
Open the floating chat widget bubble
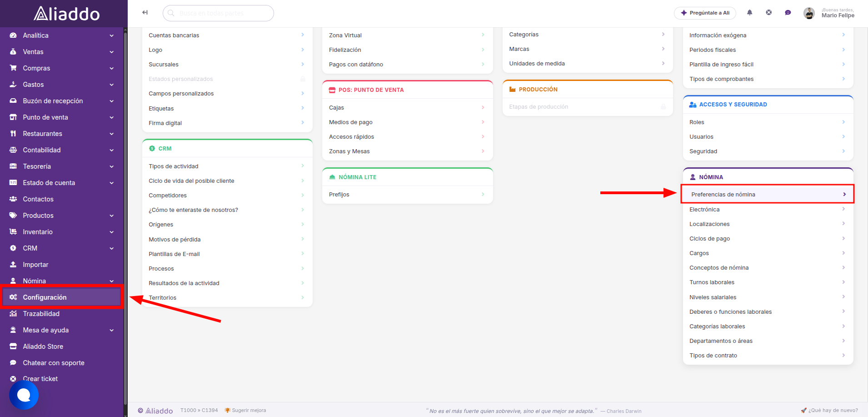pyautogui.click(x=24, y=395)
